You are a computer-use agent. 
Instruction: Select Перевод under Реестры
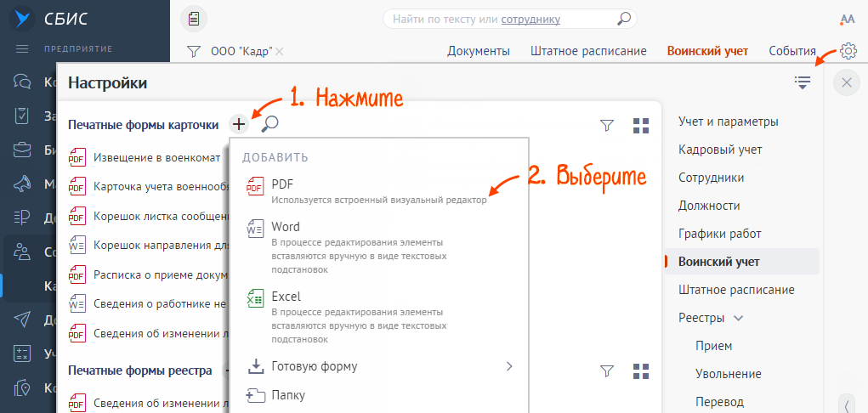pos(719,402)
